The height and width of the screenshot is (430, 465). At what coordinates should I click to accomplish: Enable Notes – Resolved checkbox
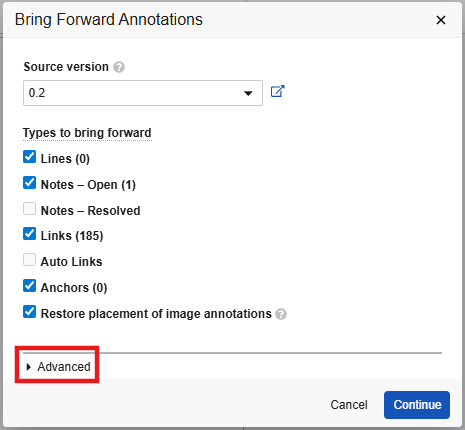click(30, 209)
